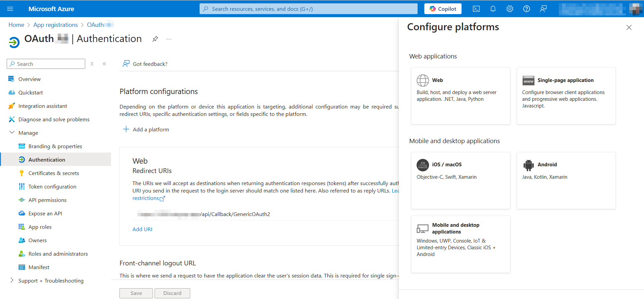Expand Support + Troubleshooting section
This screenshot has height=299, width=644.
tap(12, 281)
